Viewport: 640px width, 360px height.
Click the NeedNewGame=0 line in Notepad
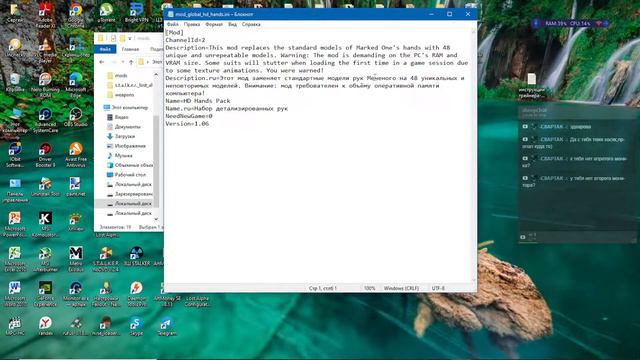(189, 116)
